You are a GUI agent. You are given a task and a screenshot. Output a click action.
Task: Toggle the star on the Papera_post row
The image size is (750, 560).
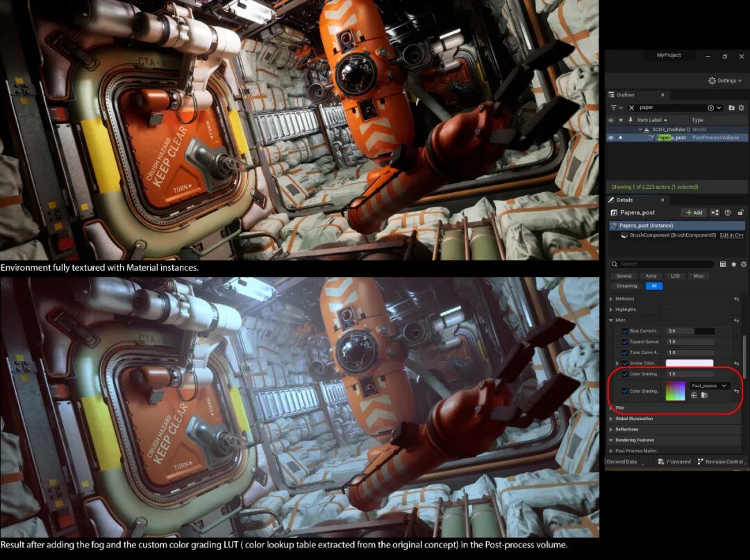tap(621, 137)
